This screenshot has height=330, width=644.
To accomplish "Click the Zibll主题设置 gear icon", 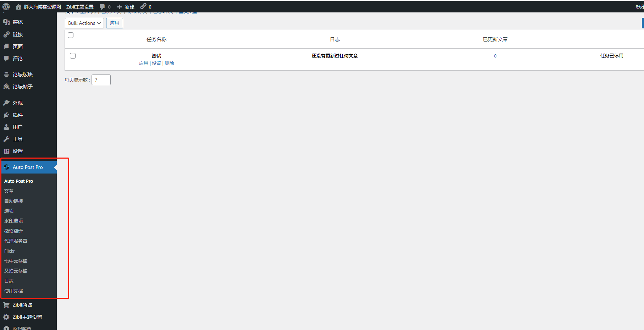I will tap(6, 317).
